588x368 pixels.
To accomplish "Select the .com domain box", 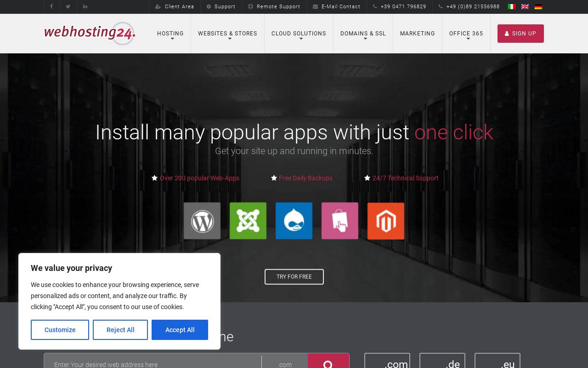I will (x=387, y=361).
